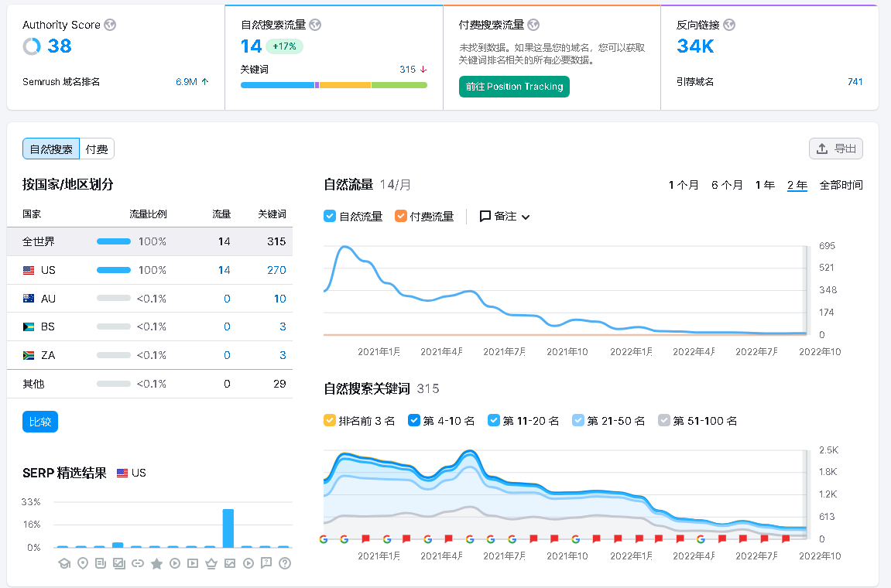This screenshot has width=891, height=588.
Task: Click the info icon beside 反向链接
Action: point(728,25)
